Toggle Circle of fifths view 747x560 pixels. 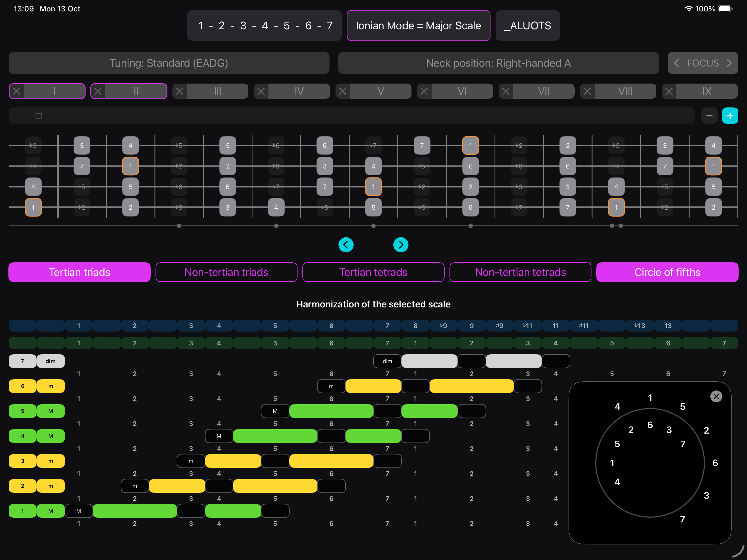[x=667, y=272]
